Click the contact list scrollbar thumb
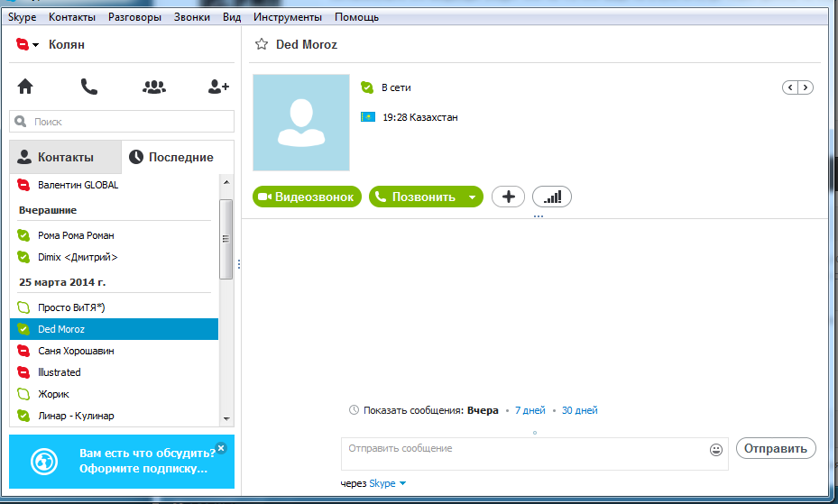838x504 pixels. pos(226,239)
